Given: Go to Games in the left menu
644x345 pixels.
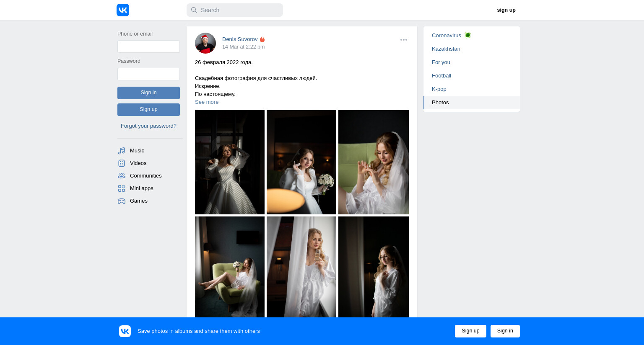Looking at the screenshot, I should tap(139, 201).
